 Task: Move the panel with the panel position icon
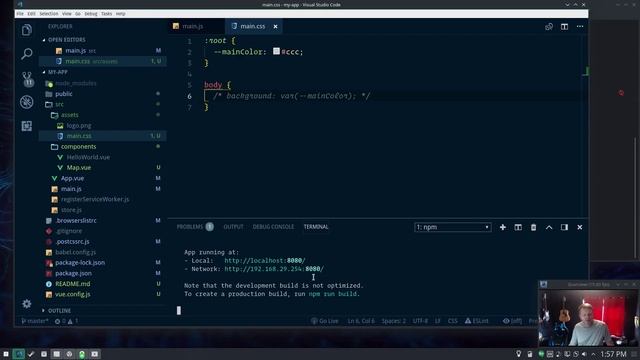pyautogui.click(x=564, y=227)
